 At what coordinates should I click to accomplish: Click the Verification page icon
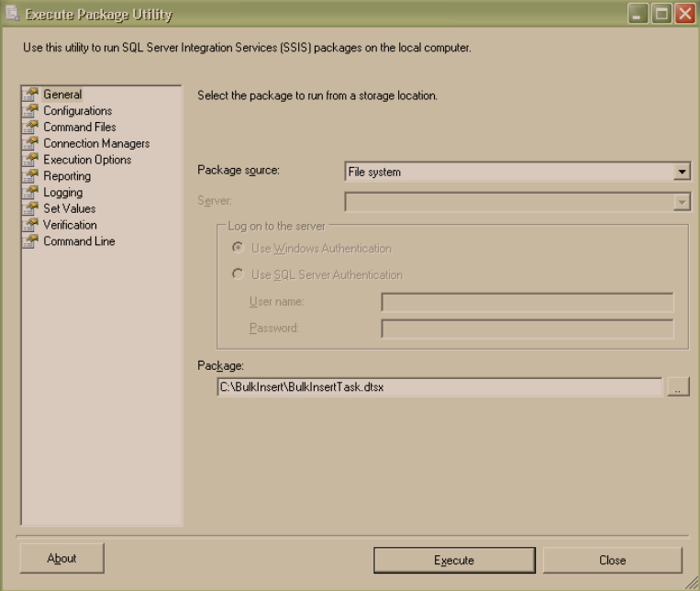tap(30, 225)
